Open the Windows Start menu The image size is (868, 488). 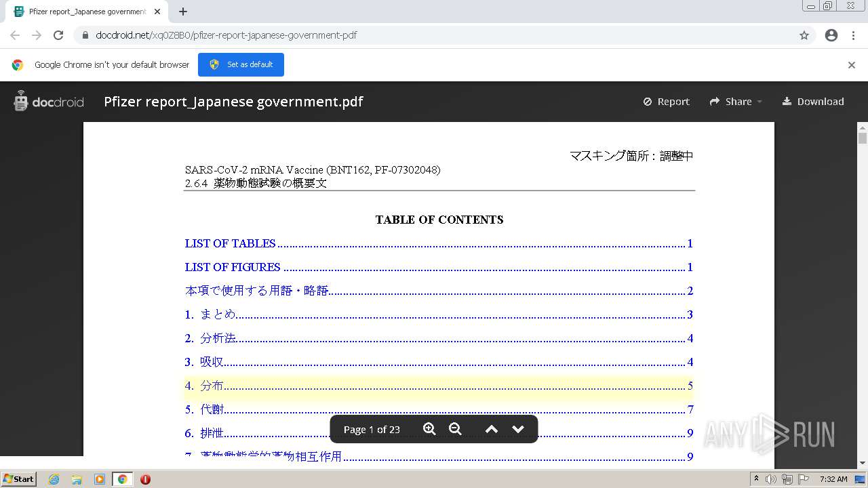click(x=18, y=479)
